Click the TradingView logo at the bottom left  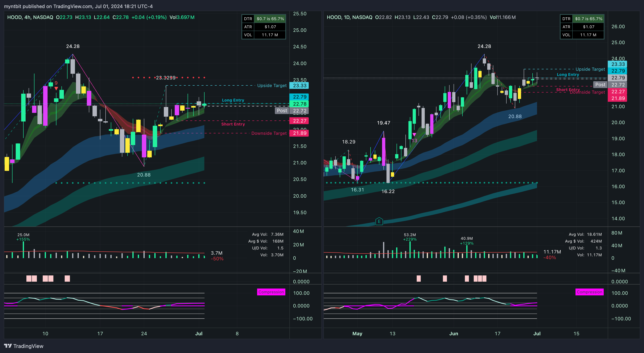(24, 346)
